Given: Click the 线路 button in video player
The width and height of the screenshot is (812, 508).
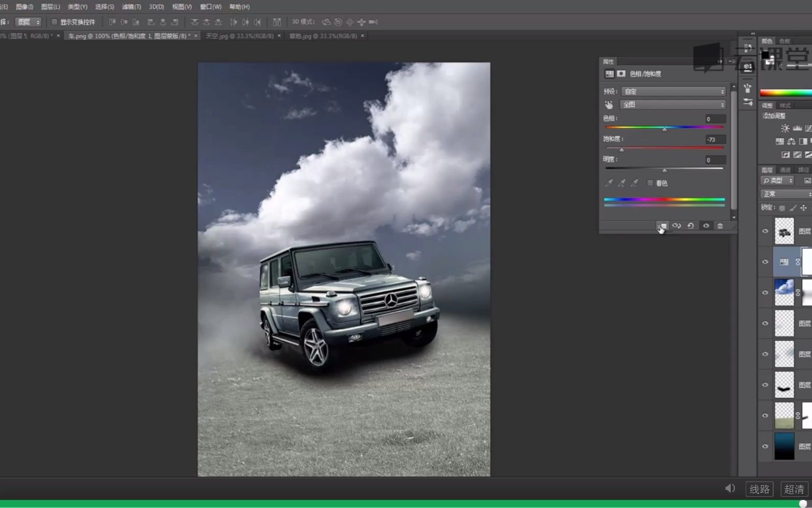Looking at the screenshot, I should click(760, 489).
